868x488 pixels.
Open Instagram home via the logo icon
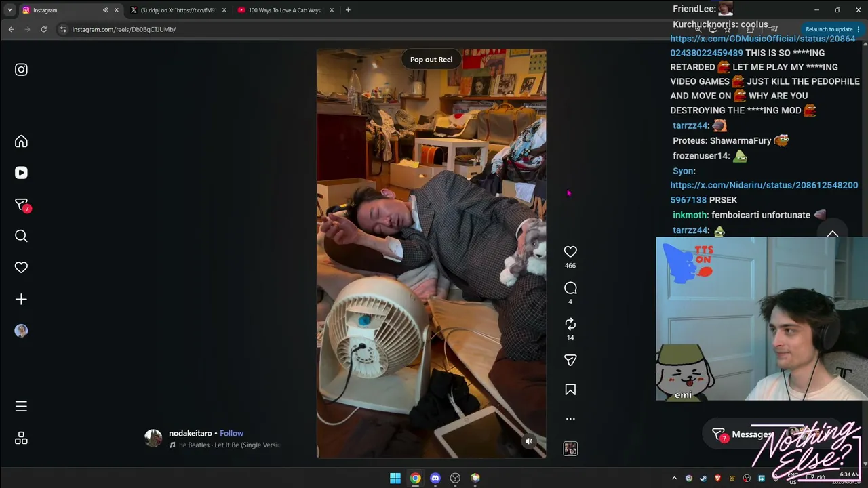(21, 70)
